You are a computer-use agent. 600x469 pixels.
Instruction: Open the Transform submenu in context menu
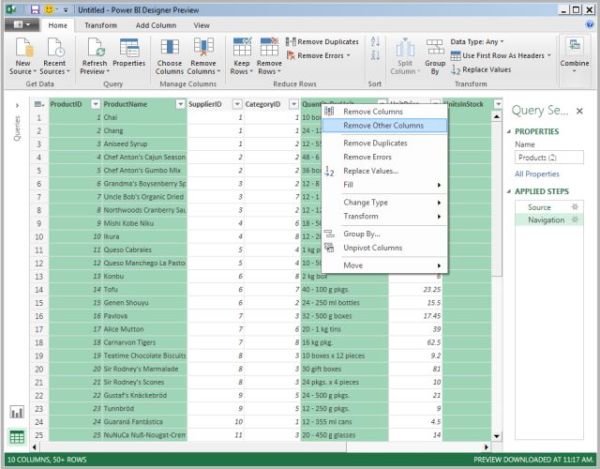(385, 216)
